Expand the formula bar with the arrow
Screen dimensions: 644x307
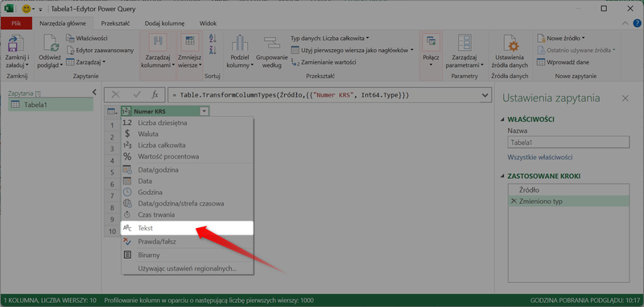[x=485, y=95]
